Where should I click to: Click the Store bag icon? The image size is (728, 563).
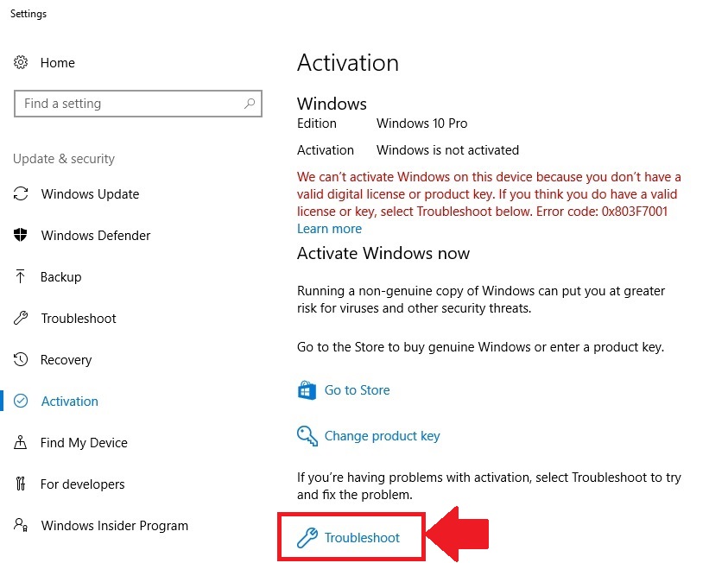[307, 390]
